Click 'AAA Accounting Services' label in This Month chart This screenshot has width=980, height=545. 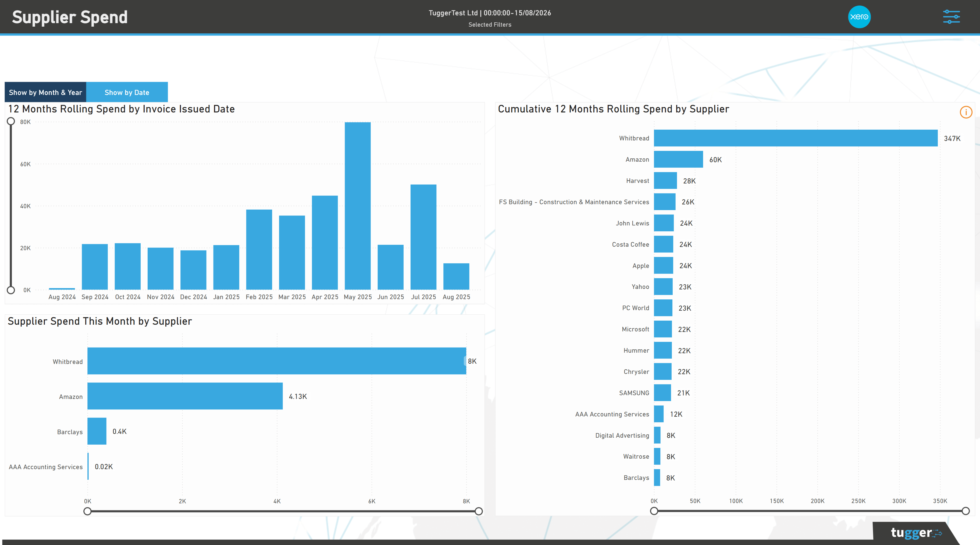pyautogui.click(x=46, y=467)
